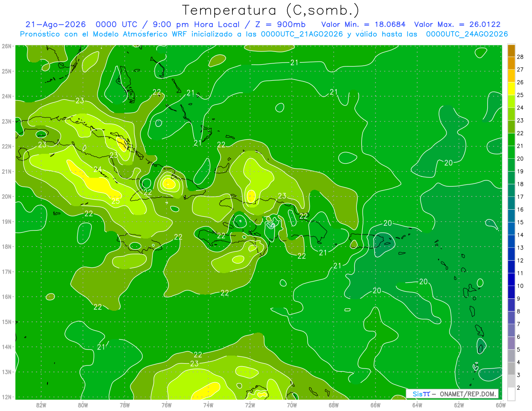The width and height of the screenshot is (532, 411).
Task: Click the latitude axis label '26N'
Action: 7,46
